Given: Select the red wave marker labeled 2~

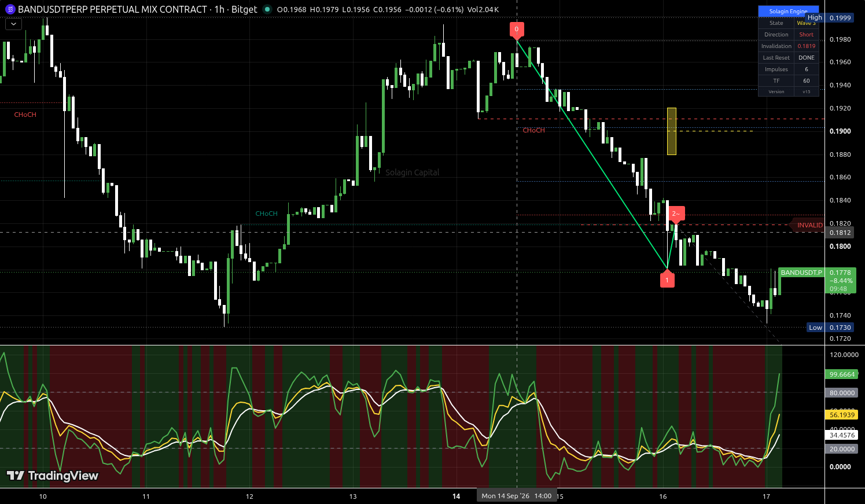Looking at the screenshot, I should tap(675, 215).
